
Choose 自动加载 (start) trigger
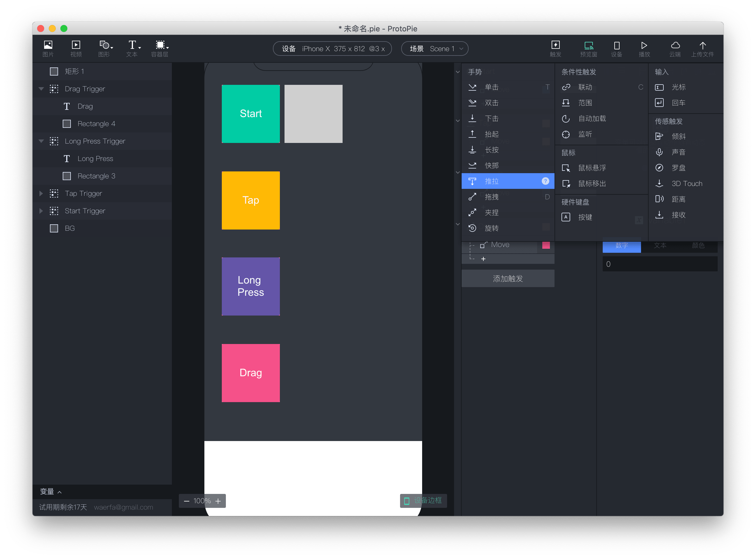[x=602, y=119]
